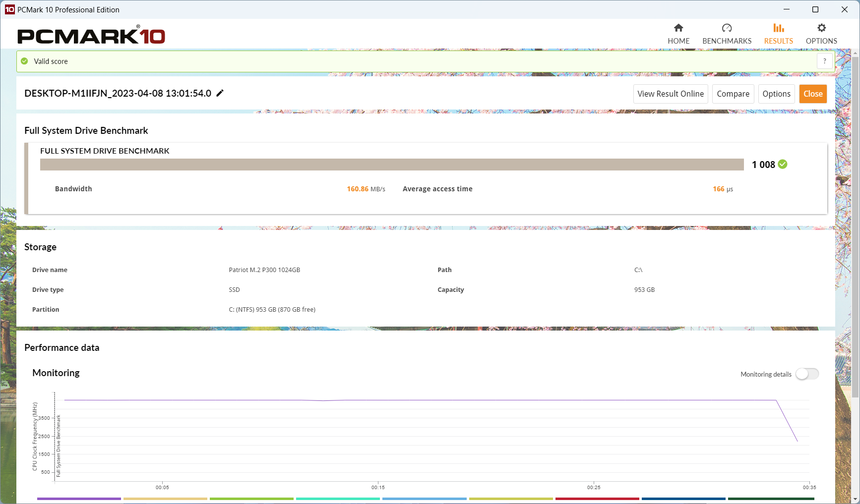Click the teal legend bar under the chart
The width and height of the screenshot is (860, 504).
point(338,499)
